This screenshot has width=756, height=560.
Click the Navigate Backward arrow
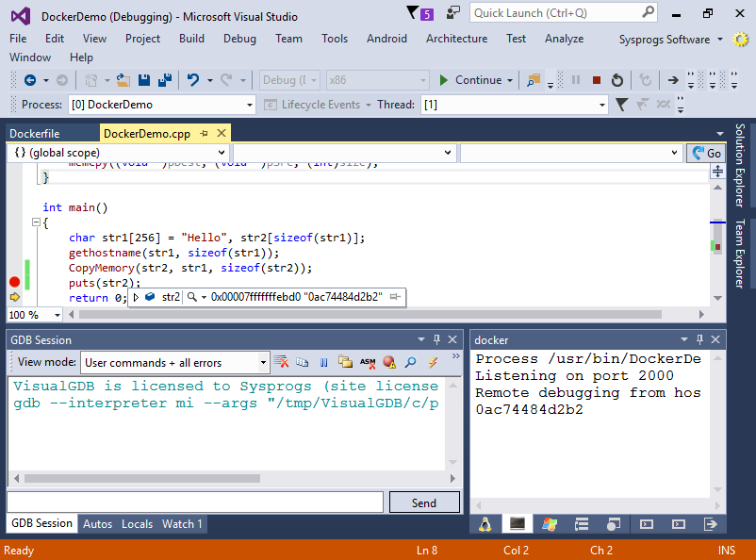tap(30, 80)
